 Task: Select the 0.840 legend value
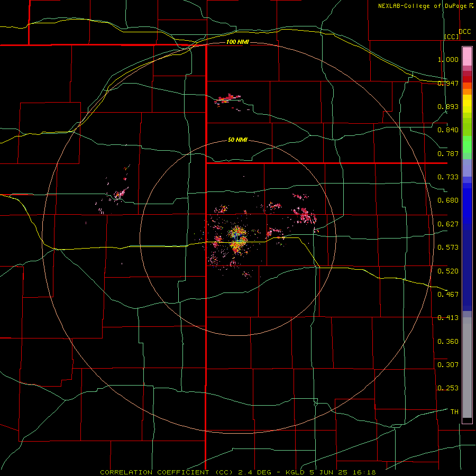point(448,130)
